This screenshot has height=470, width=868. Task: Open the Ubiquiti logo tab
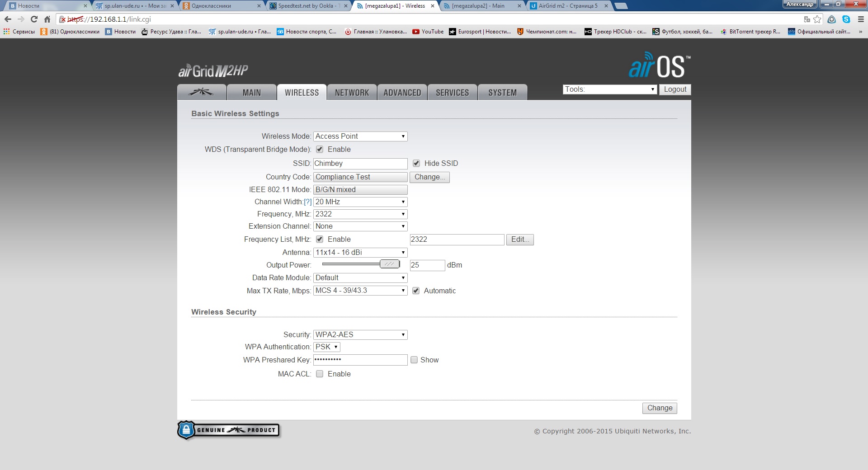click(x=202, y=92)
